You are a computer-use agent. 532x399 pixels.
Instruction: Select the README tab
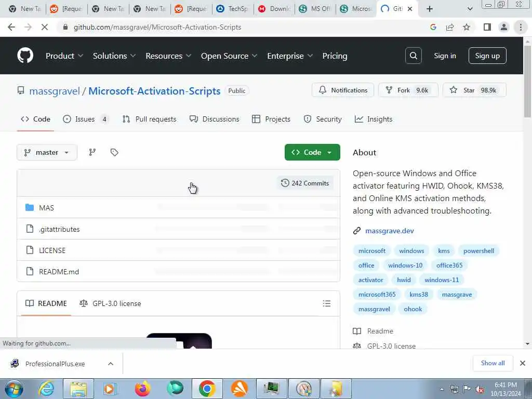(46, 303)
